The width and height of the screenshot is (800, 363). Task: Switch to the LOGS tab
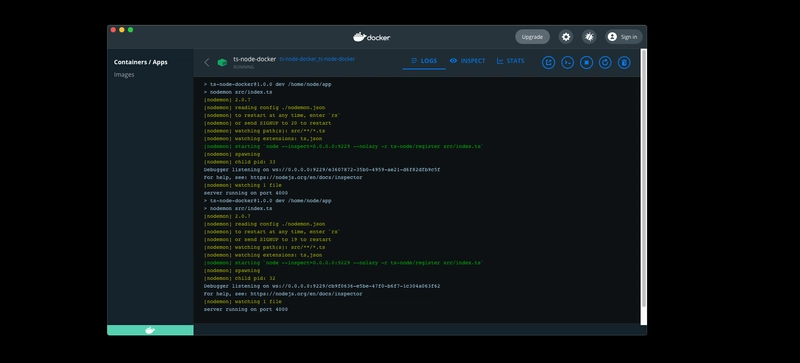click(x=424, y=61)
